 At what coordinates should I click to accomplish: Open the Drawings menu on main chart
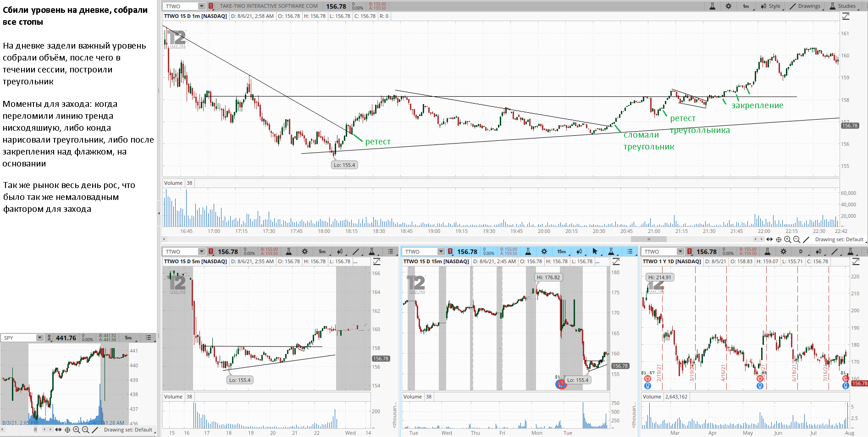pos(805,6)
